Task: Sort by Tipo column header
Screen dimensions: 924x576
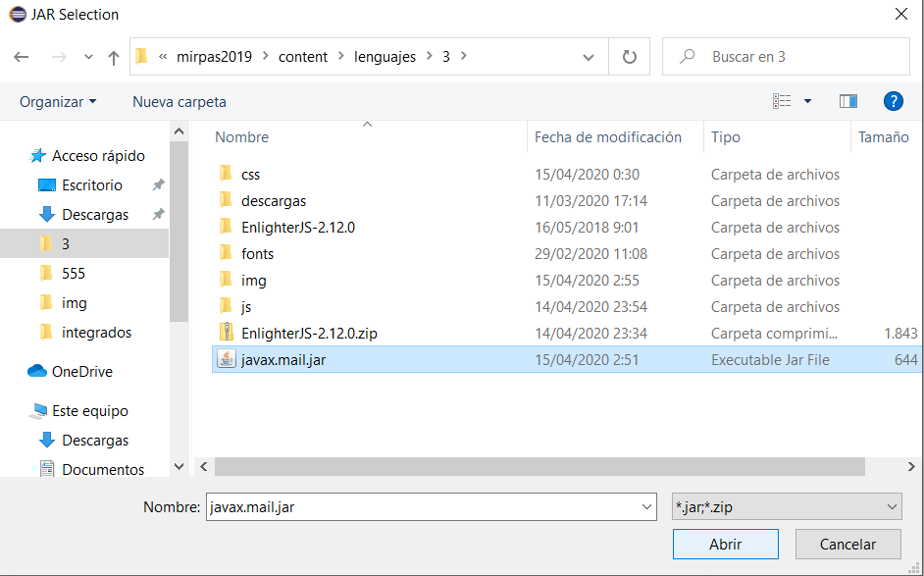Action: coord(726,136)
